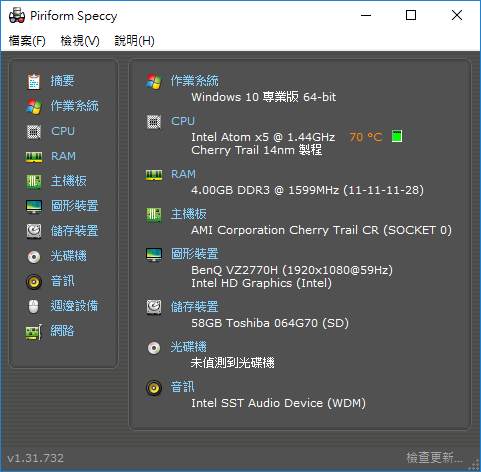Click the 摘要 clipboard icon in sidebar
481x472 pixels.
click(x=34, y=82)
